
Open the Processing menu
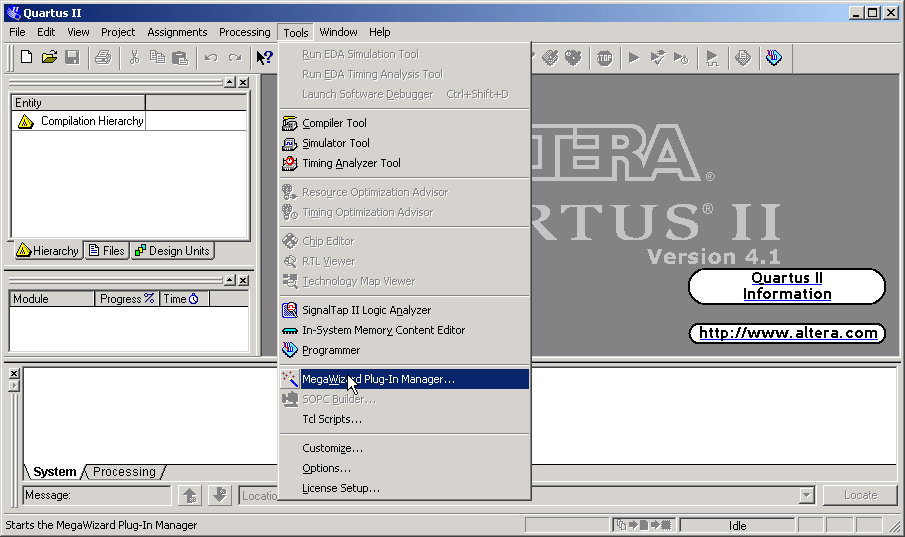(244, 32)
